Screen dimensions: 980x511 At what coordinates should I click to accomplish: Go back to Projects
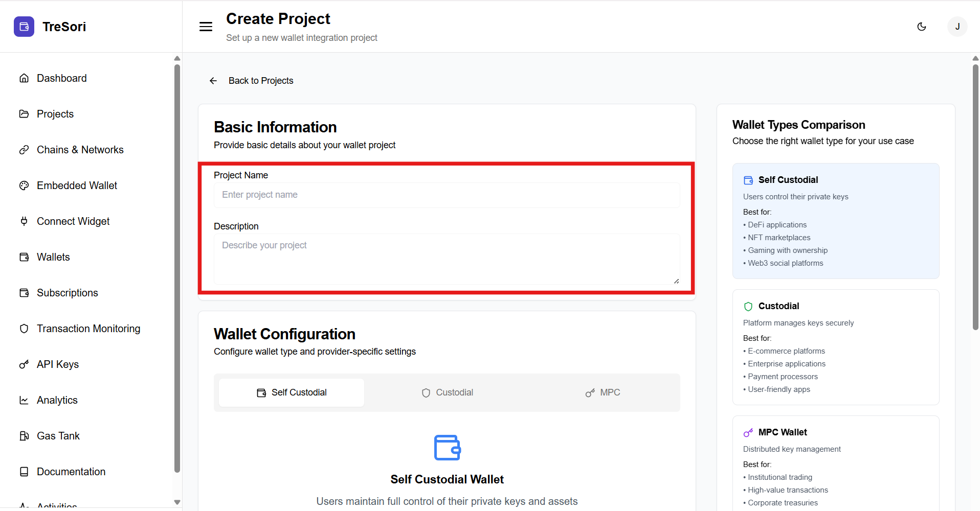(x=260, y=81)
